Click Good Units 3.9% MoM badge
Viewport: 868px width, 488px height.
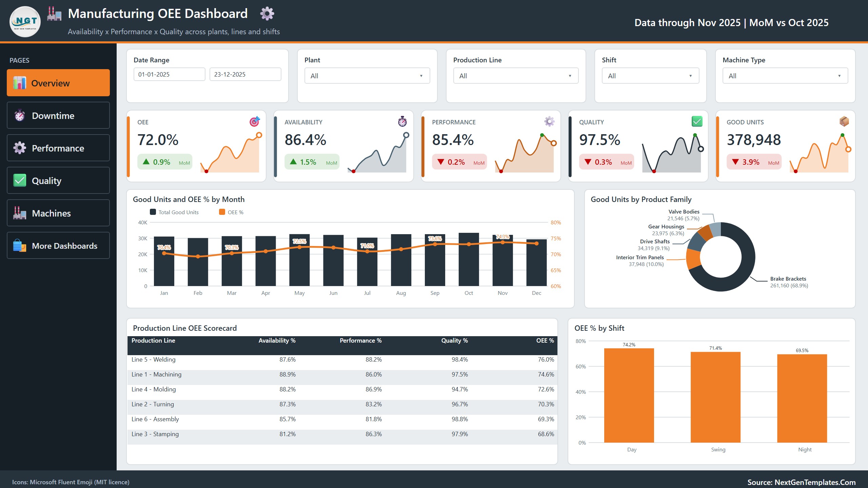[754, 162]
